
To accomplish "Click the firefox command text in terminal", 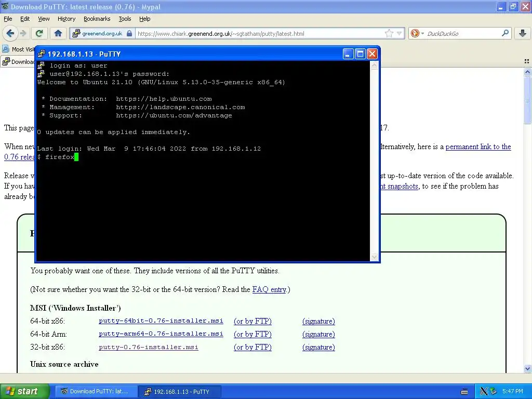I will pos(60,157).
